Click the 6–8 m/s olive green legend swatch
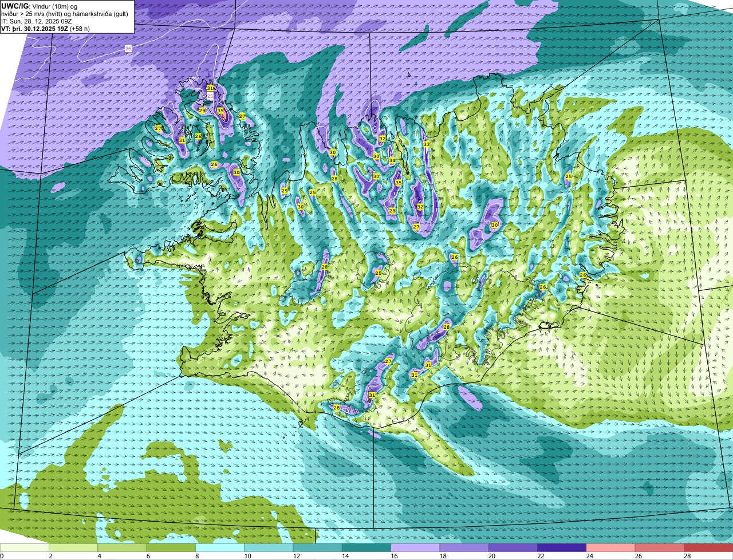Image resolution: width=733 pixels, height=560 pixels. (171, 547)
